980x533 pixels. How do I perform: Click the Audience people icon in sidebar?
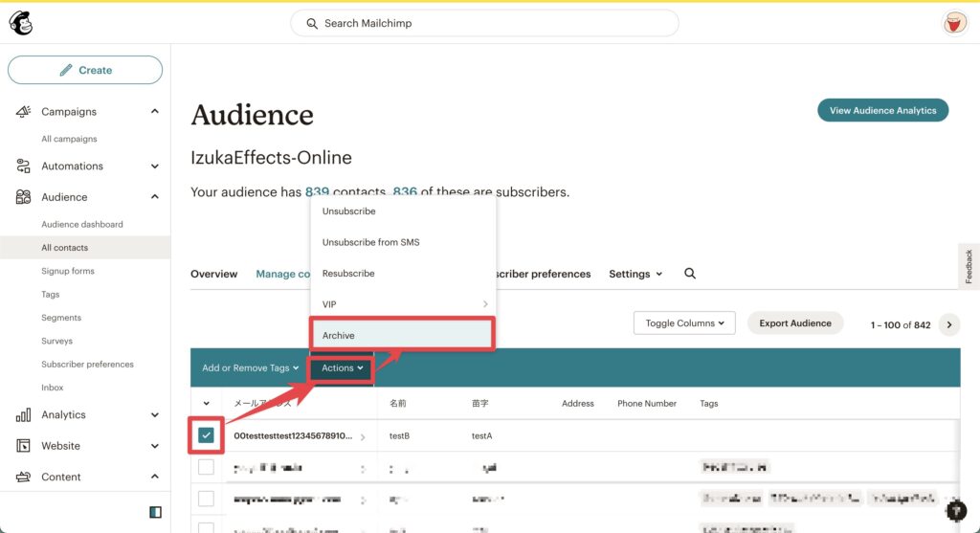coord(23,197)
